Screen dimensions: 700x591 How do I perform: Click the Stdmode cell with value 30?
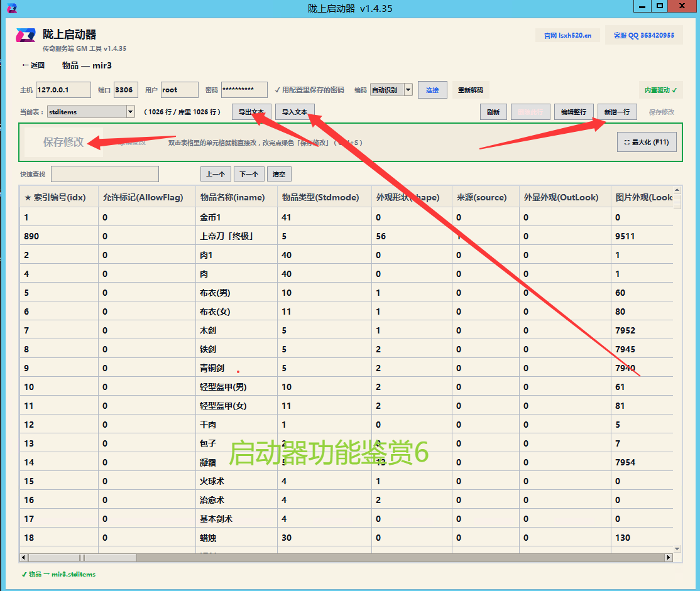coord(324,538)
